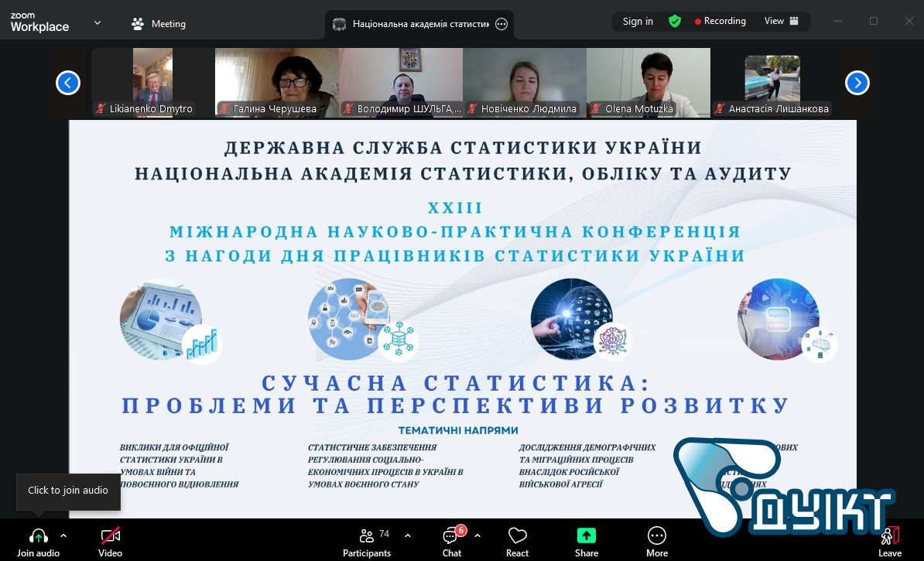Open the Zoom Workplace dropdown arrow
The width and height of the screenshot is (924, 561).
point(98,23)
